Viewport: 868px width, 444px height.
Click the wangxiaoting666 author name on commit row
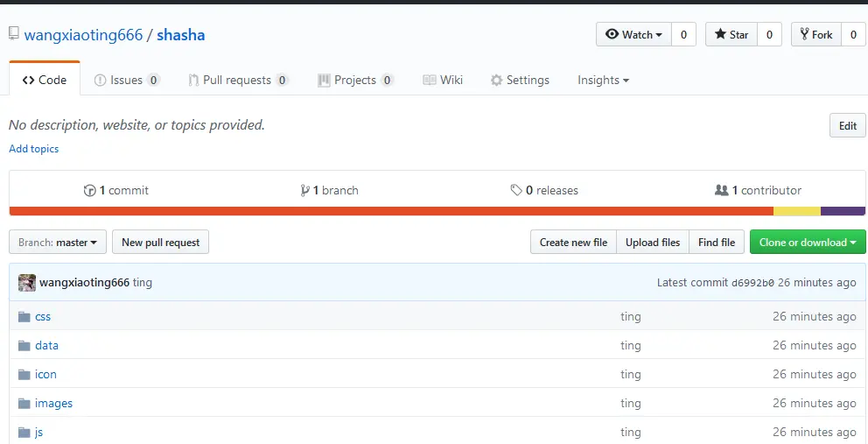coord(84,283)
